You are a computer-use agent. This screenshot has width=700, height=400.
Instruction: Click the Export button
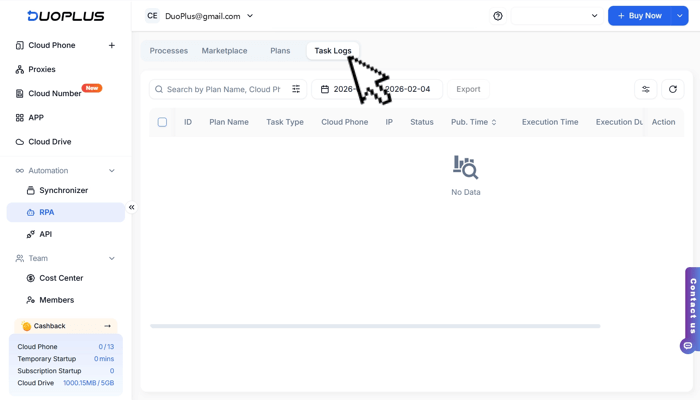click(x=468, y=89)
